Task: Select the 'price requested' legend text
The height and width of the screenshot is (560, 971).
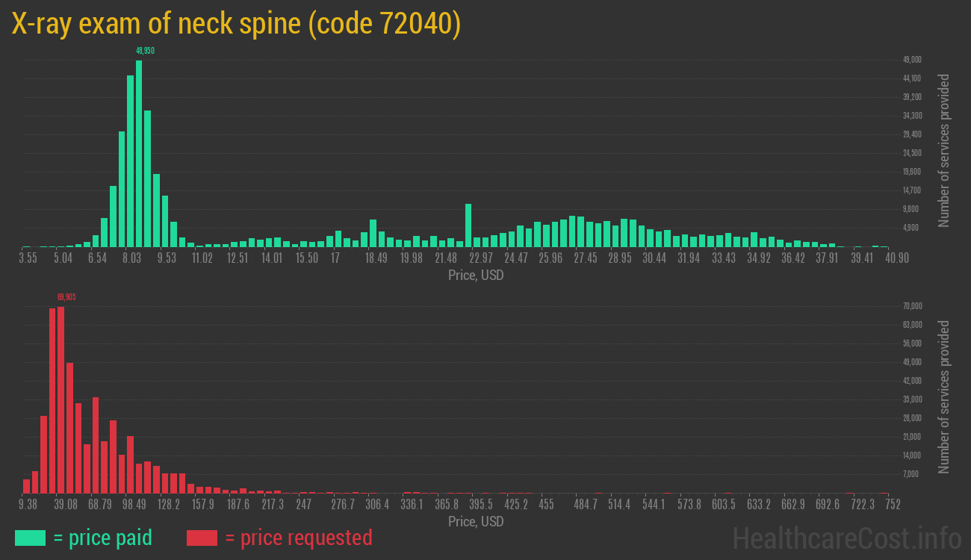Action: [298, 538]
